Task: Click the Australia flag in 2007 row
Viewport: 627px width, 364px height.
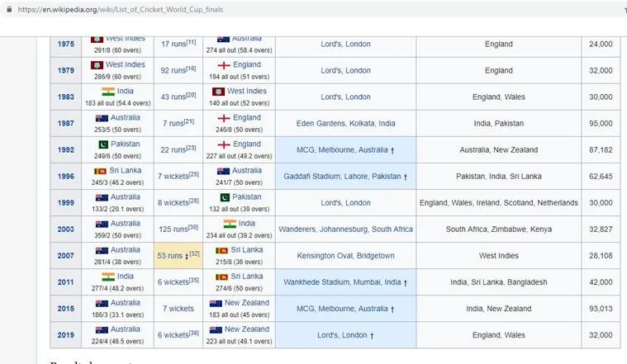Action: pos(102,250)
